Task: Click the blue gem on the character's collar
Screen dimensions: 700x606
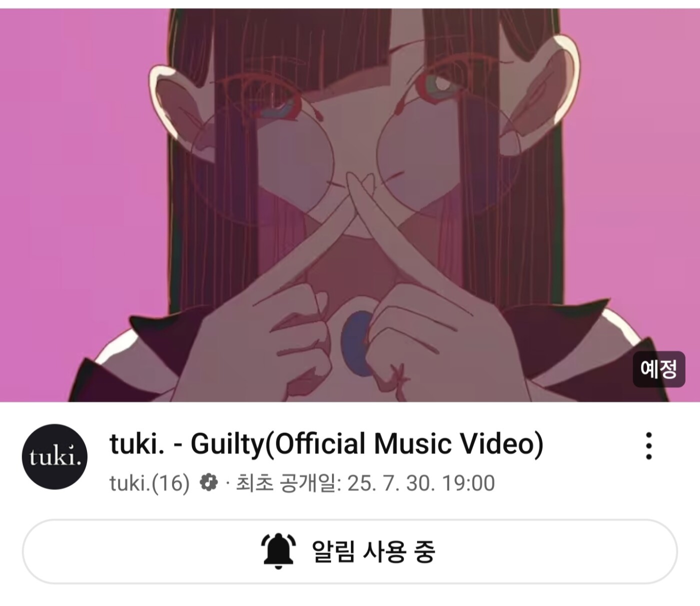Action: (356, 343)
